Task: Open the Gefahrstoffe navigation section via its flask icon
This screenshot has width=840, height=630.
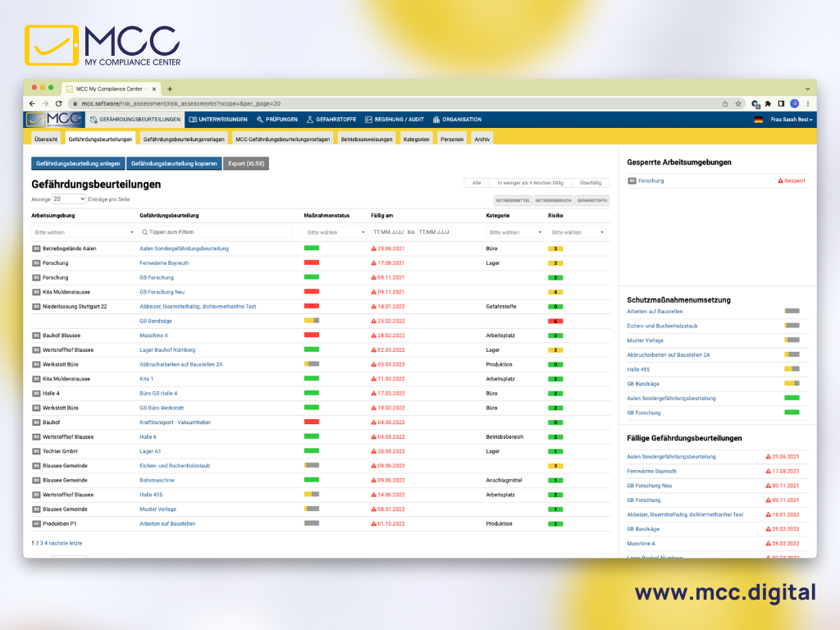Action: 308,119
